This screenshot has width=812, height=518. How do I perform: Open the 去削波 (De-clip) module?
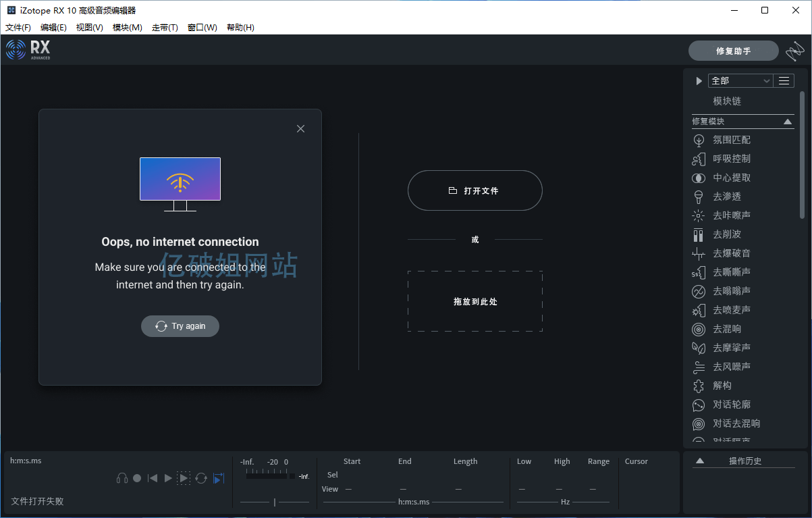tap(726, 234)
